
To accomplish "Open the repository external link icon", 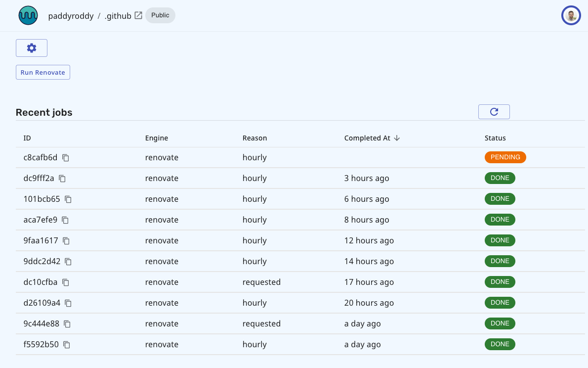I will (x=138, y=15).
